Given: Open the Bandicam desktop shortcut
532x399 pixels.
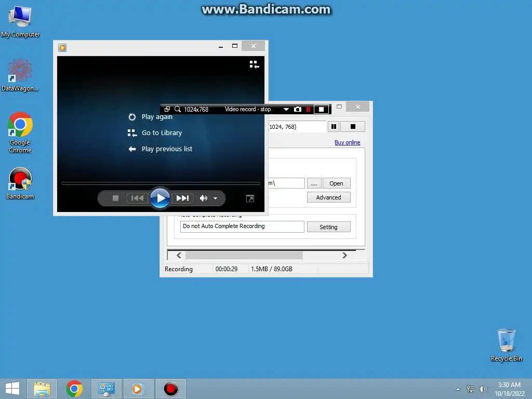Looking at the screenshot, I should tap(20, 183).
